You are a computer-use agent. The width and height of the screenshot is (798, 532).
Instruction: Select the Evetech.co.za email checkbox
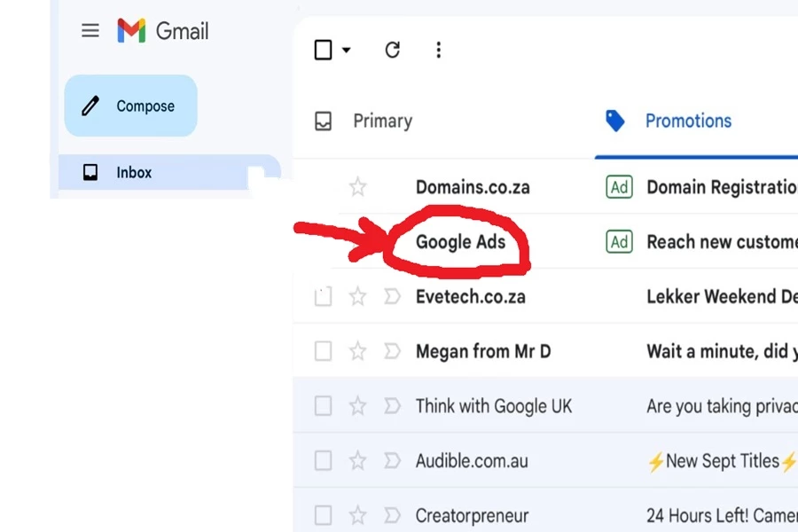tap(323, 296)
